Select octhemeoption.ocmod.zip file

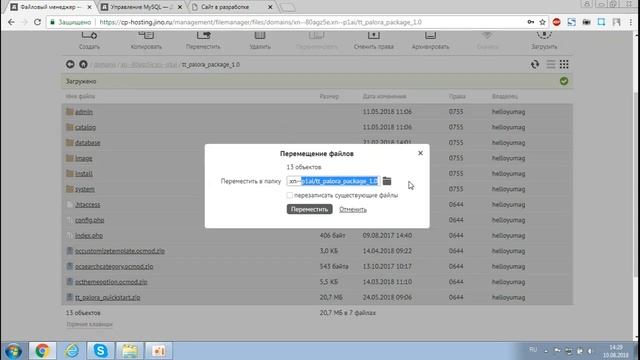tap(111, 282)
